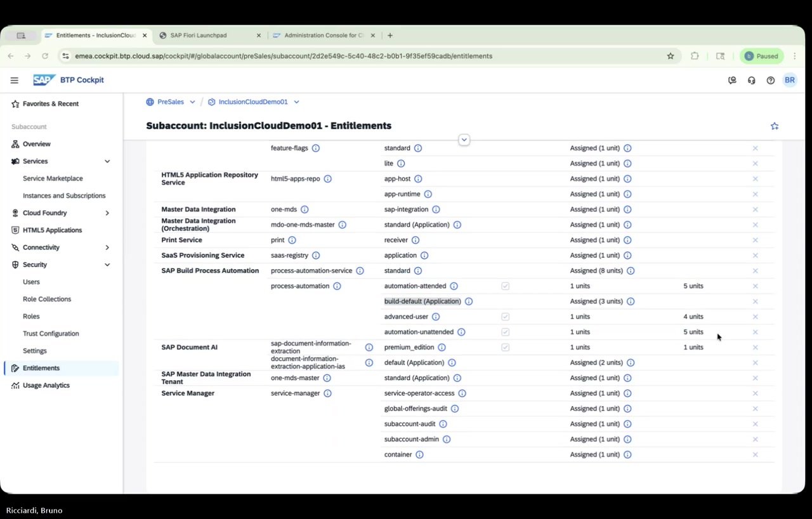Collapse the Security sidebar section
The height and width of the screenshot is (519, 812).
point(107,265)
